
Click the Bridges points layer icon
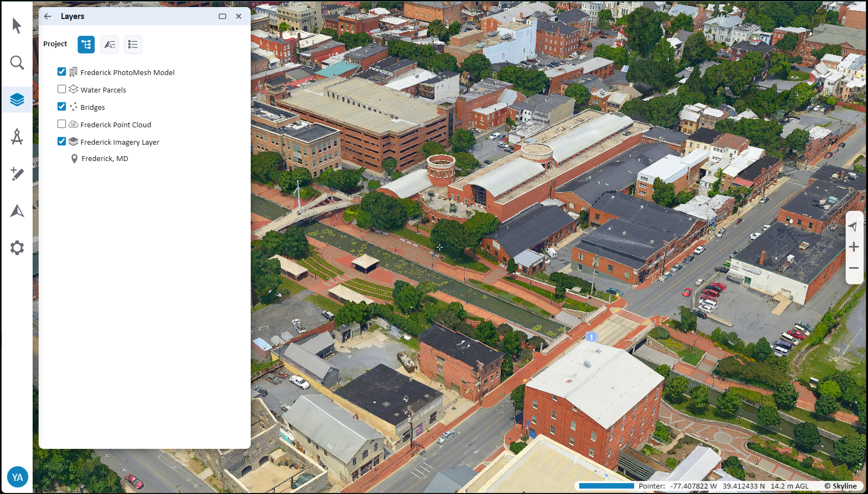73,107
